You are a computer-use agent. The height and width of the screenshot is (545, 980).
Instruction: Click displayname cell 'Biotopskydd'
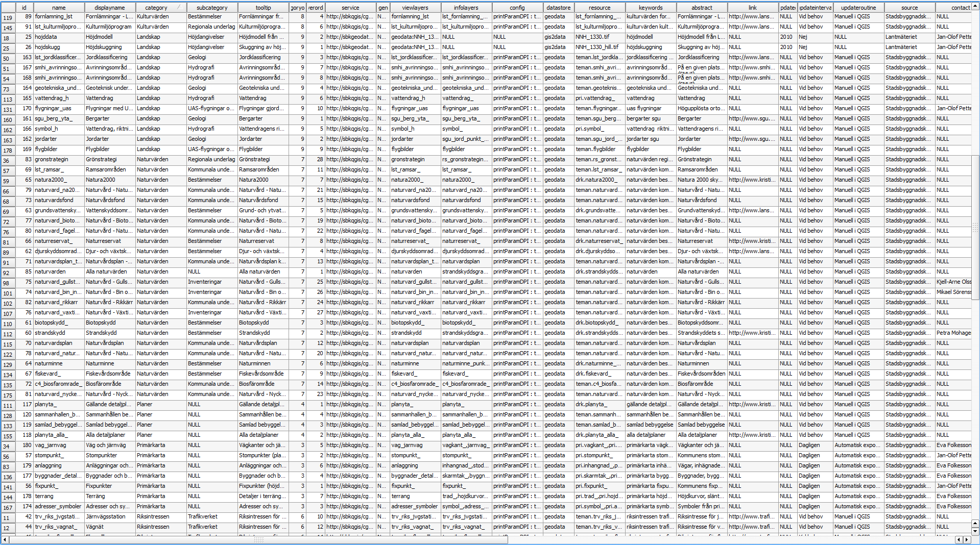click(110, 323)
